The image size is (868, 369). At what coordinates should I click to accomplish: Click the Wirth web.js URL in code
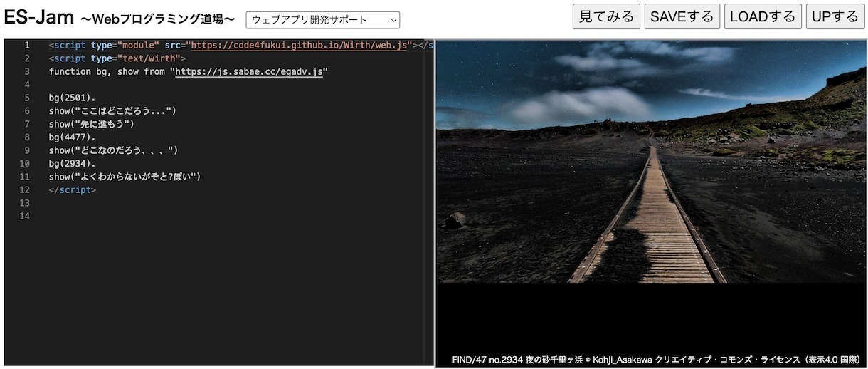click(299, 46)
